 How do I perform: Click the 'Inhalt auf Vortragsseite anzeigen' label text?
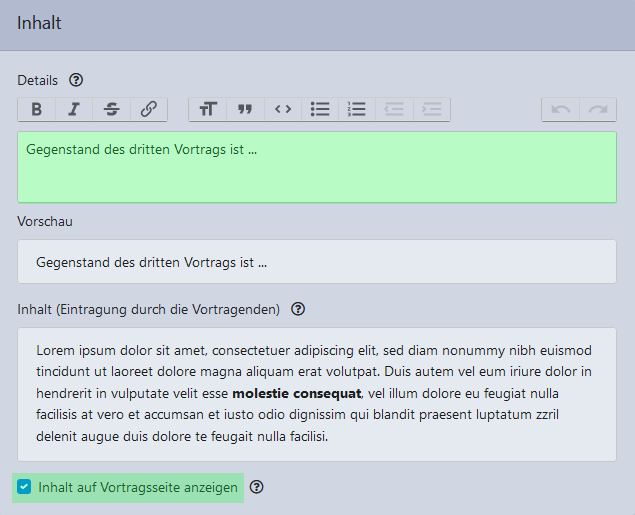(138, 487)
